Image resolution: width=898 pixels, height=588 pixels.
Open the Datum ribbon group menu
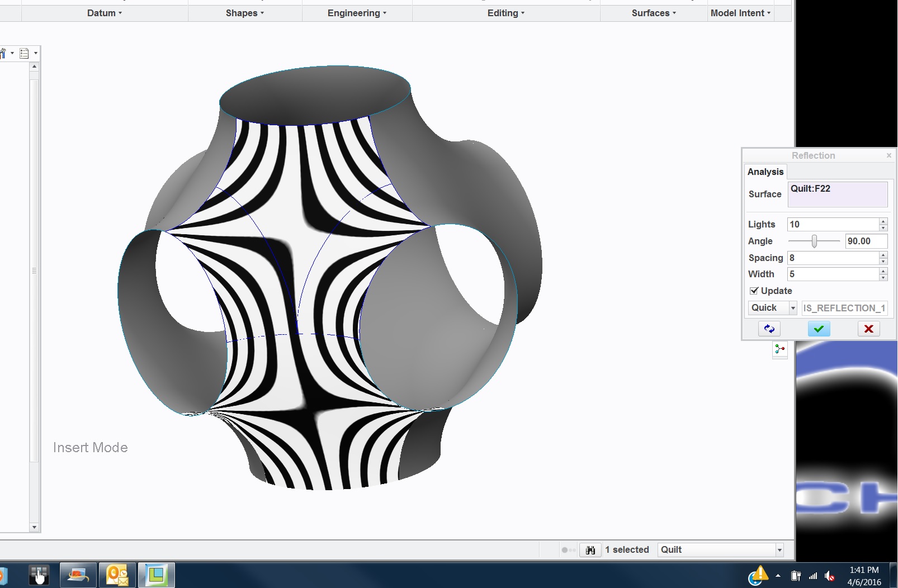[x=105, y=13]
